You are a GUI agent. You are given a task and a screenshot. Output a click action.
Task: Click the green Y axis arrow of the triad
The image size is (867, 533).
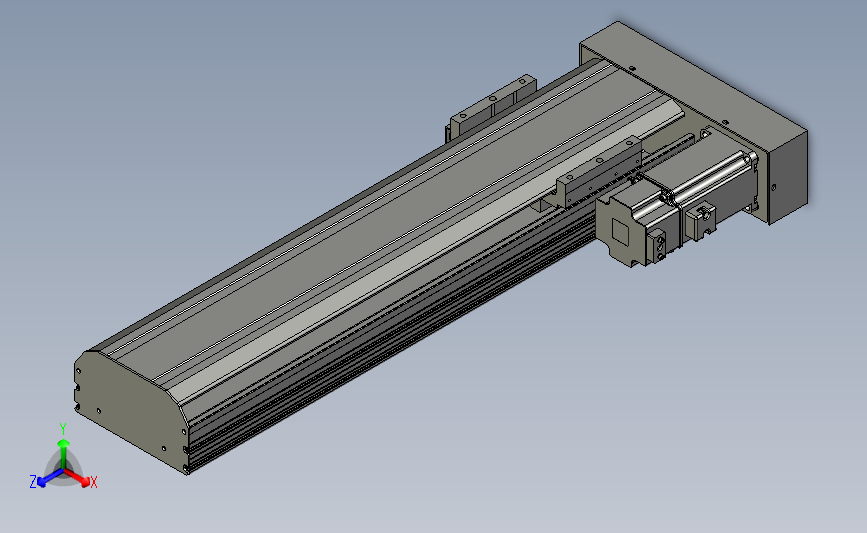(64, 455)
